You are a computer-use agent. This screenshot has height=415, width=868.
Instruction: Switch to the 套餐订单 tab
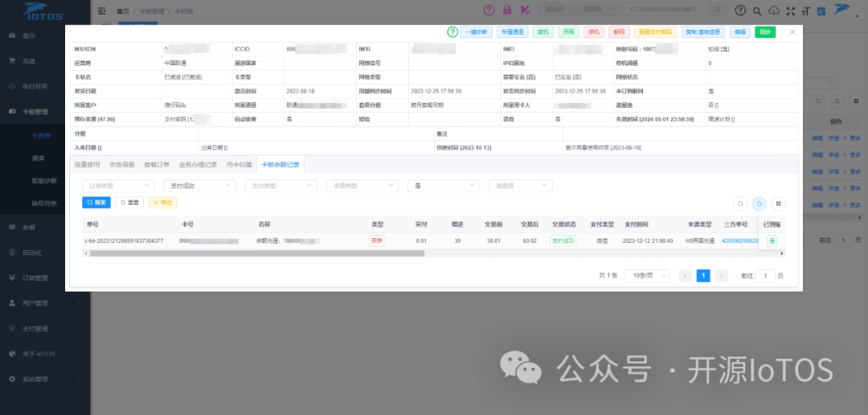(x=157, y=165)
